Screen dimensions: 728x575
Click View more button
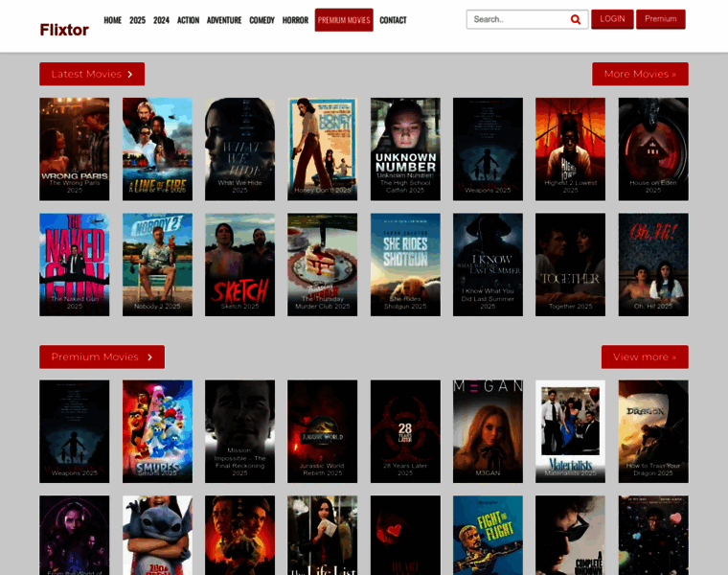click(x=645, y=356)
